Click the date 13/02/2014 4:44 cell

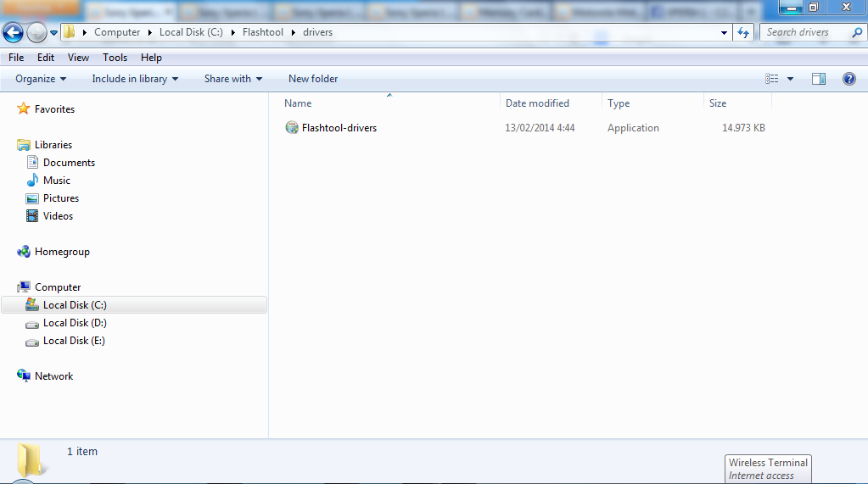pos(540,128)
